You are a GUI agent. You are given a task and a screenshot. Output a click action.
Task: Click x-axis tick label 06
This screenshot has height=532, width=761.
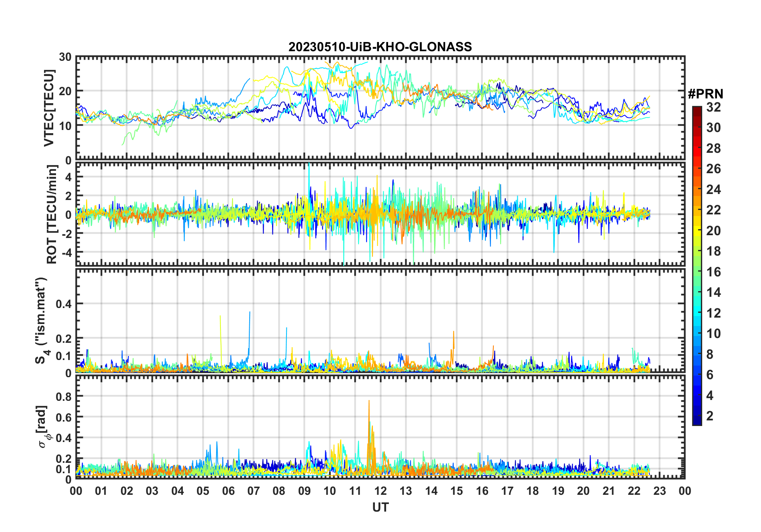(x=228, y=491)
